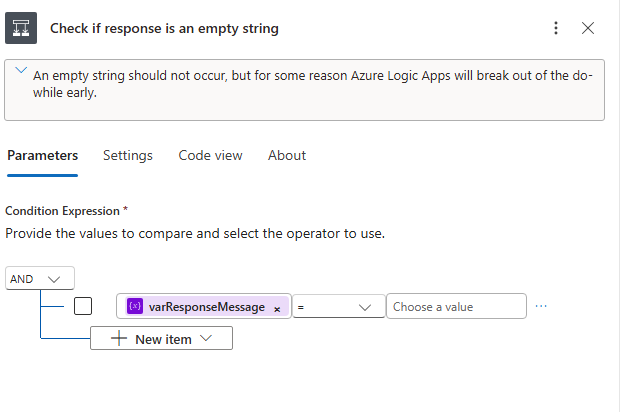Image resolution: width=620 pixels, height=412 pixels.
Task: Click the varResponseMessage variable icon
Action: [135, 307]
